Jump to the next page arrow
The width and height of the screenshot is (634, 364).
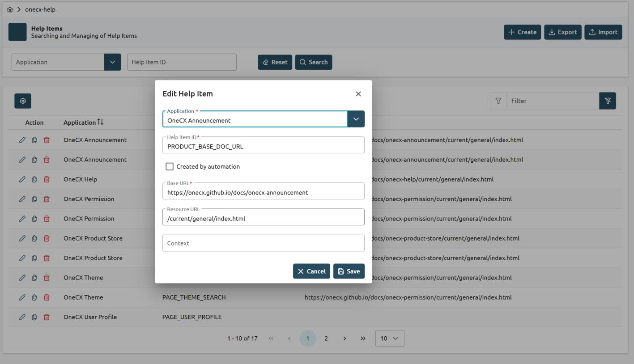tap(345, 339)
